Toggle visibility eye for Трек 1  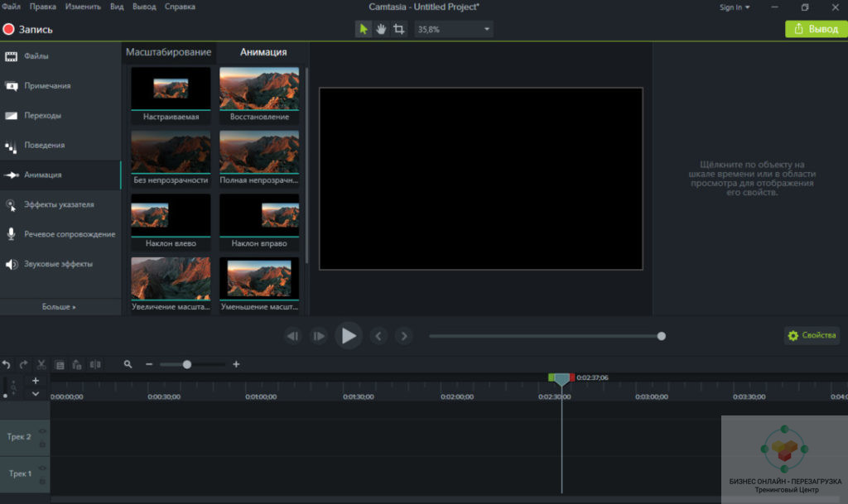42,468
